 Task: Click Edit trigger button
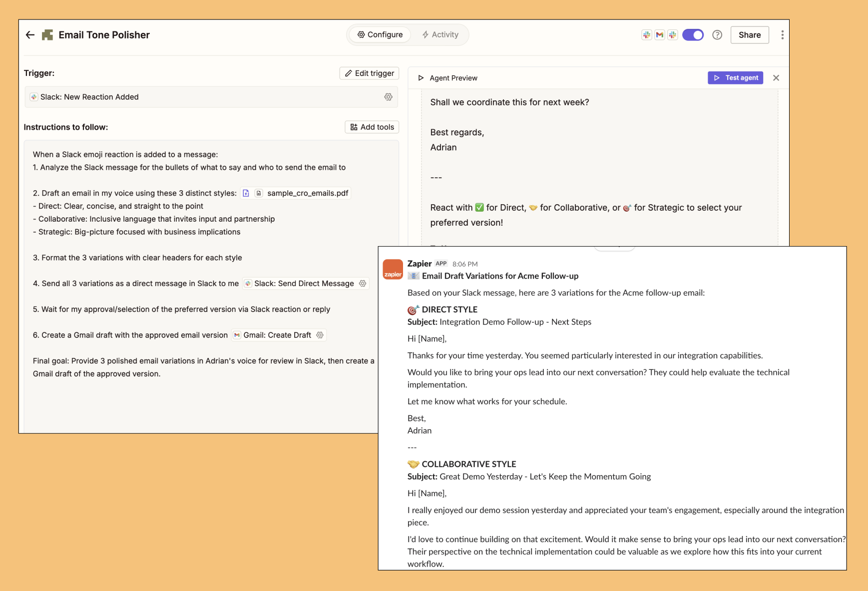[369, 73]
